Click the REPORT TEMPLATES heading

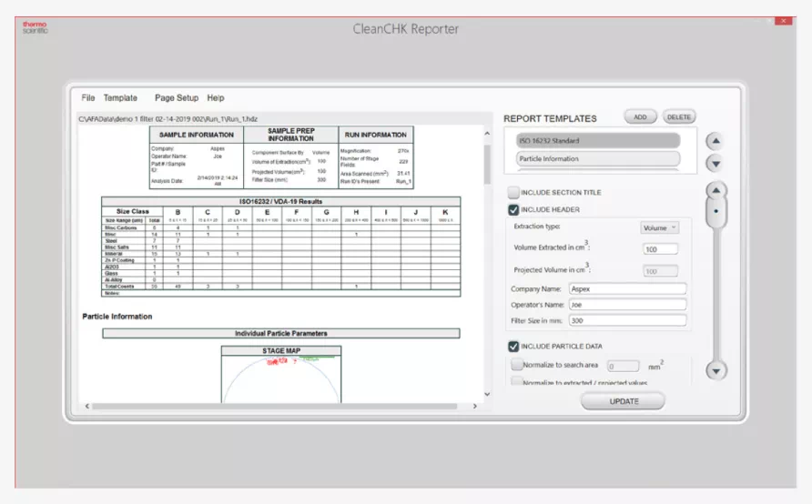coord(550,118)
